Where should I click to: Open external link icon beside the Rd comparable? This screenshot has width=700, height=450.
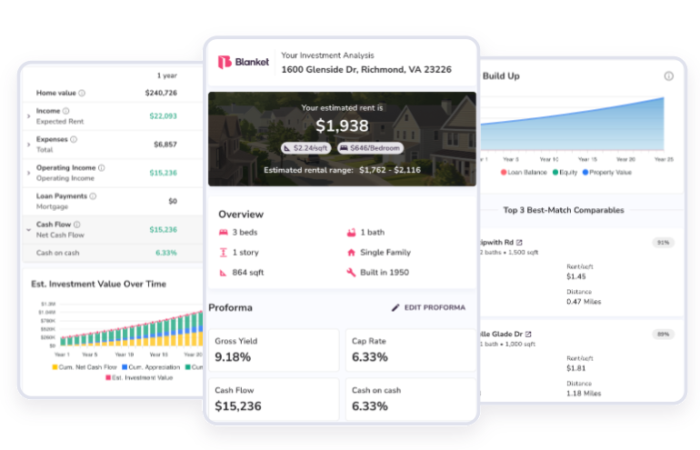pos(519,242)
